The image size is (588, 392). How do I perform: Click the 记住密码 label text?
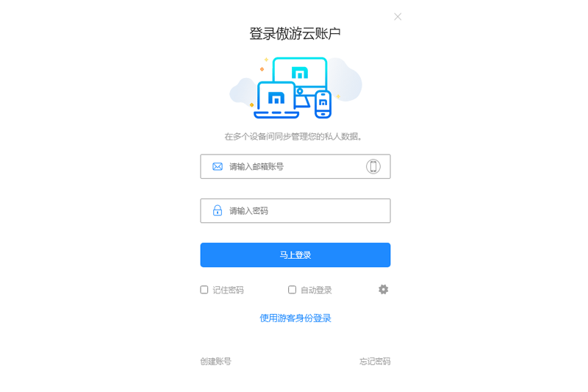coord(228,290)
